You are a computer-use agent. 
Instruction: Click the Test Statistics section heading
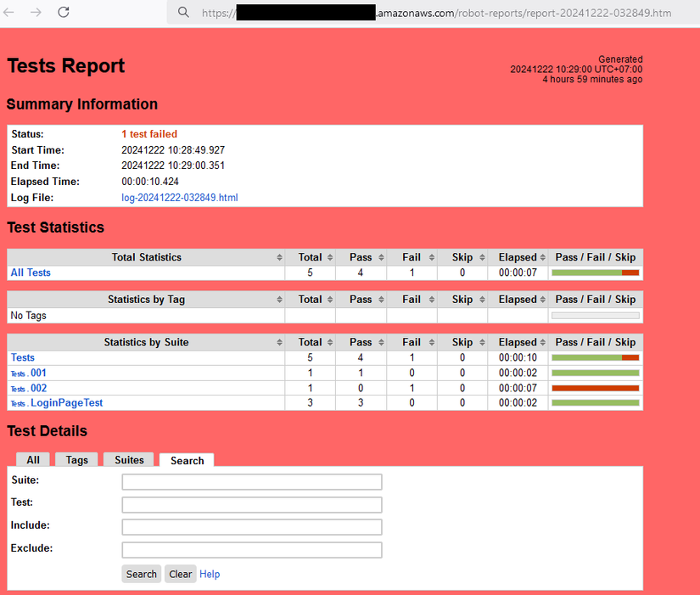pyautogui.click(x=55, y=227)
